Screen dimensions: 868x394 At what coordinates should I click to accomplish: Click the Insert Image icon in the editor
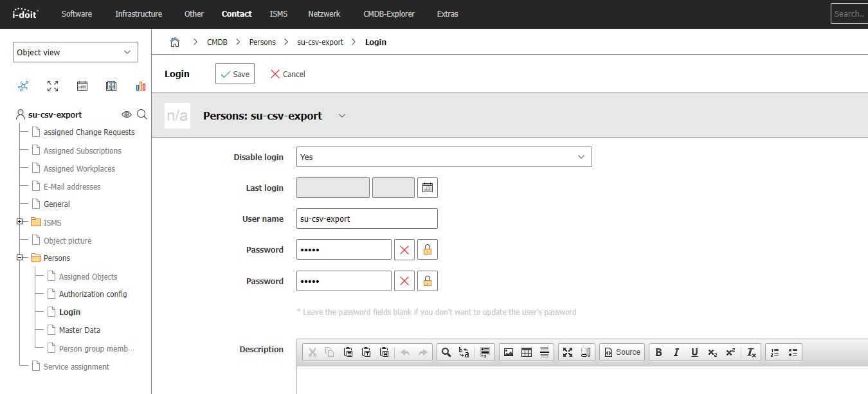(509, 352)
